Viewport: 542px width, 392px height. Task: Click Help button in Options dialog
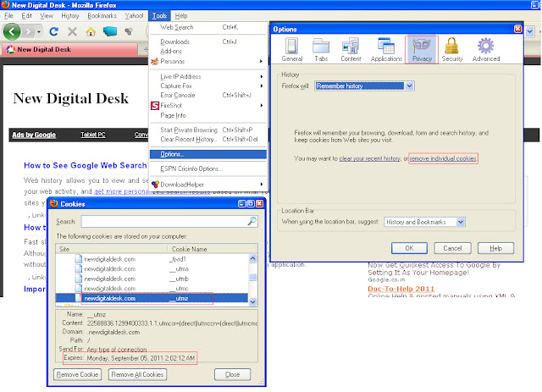pyautogui.click(x=495, y=248)
